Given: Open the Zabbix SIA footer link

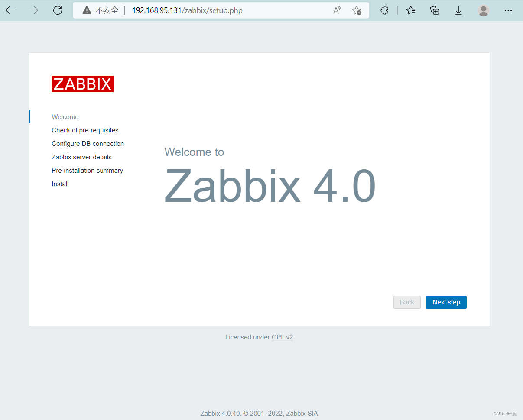Looking at the screenshot, I should click(302, 414).
